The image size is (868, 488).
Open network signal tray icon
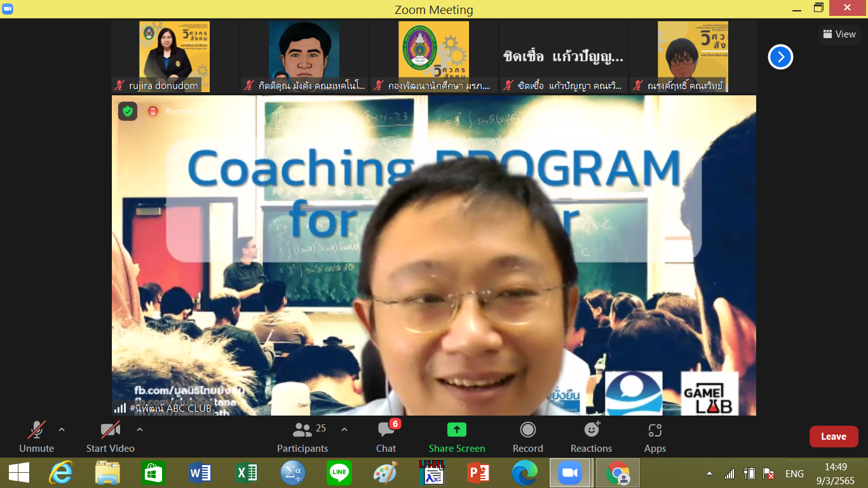730,473
